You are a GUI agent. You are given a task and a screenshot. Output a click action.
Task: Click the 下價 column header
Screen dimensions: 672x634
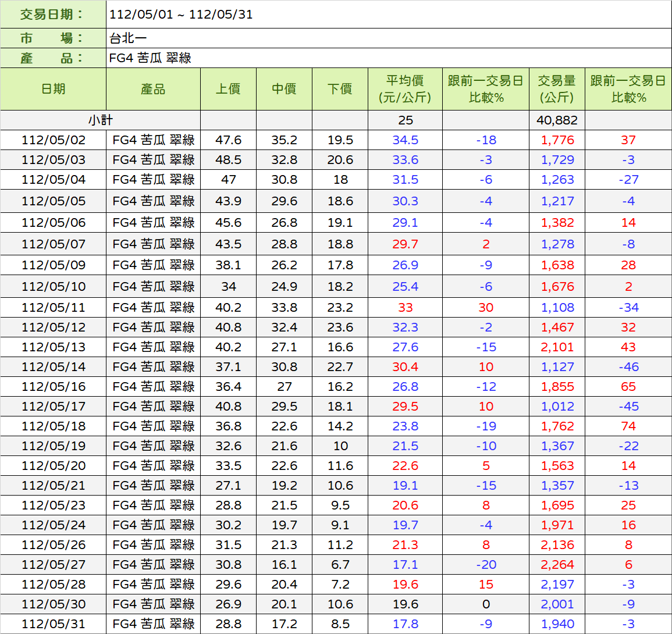340,89
